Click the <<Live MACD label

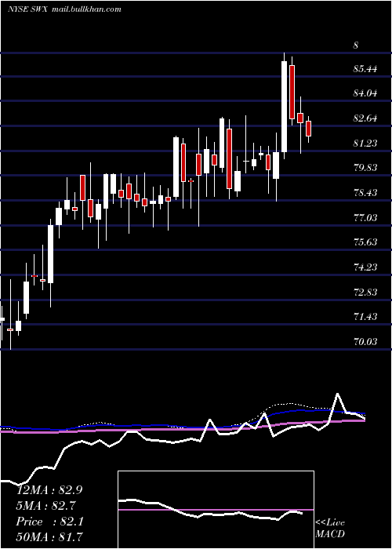(x=330, y=528)
